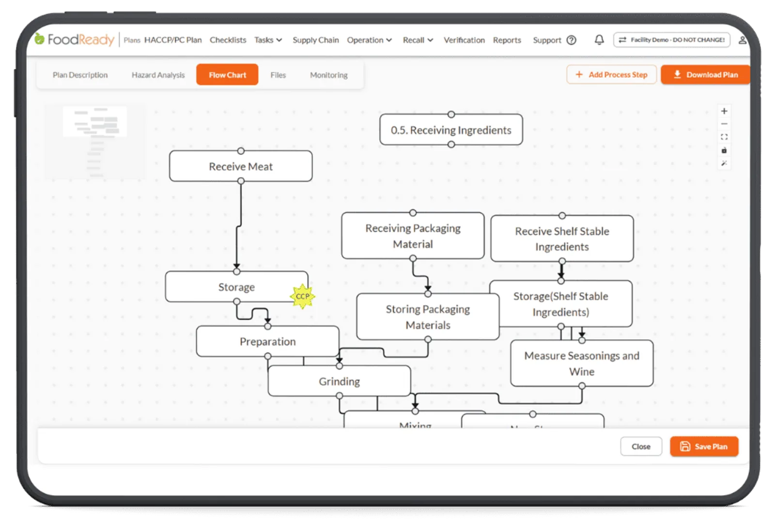Open the user profile icon

point(742,40)
